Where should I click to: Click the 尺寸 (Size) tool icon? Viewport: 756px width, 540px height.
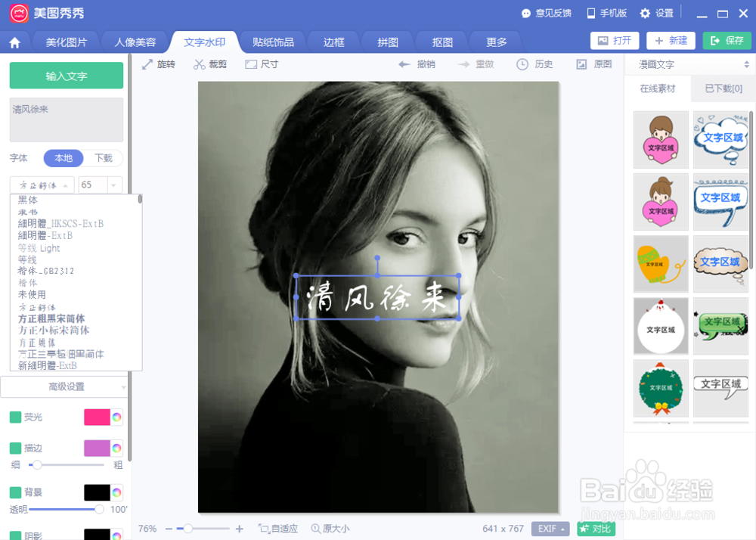coord(262,64)
